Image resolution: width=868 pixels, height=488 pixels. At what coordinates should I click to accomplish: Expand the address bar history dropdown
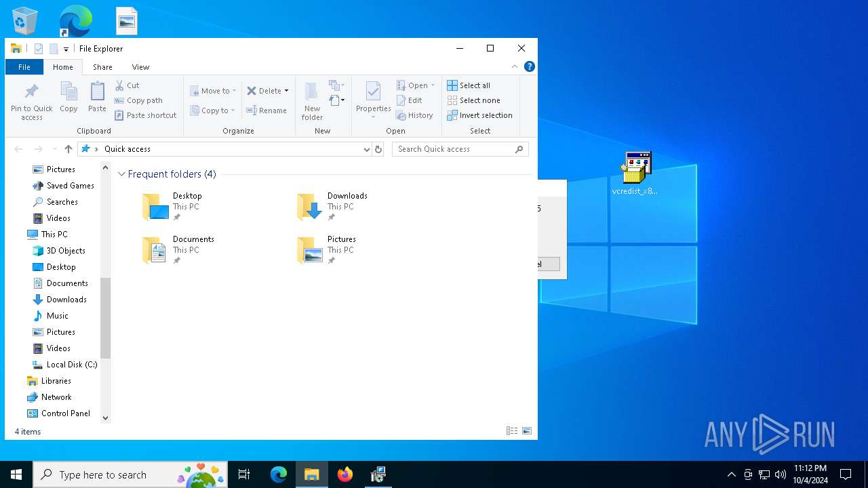coord(367,149)
